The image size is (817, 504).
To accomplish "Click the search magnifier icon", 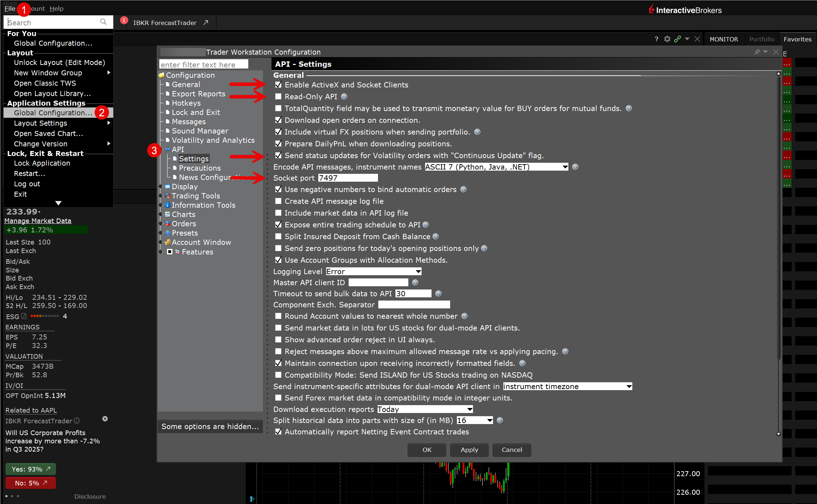I will [103, 22].
